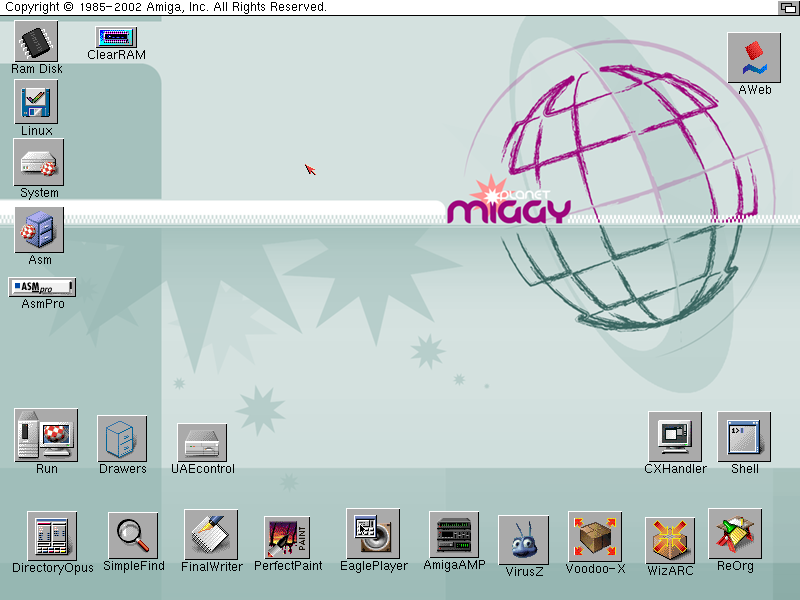Open the System drive icon

click(39, 162)
